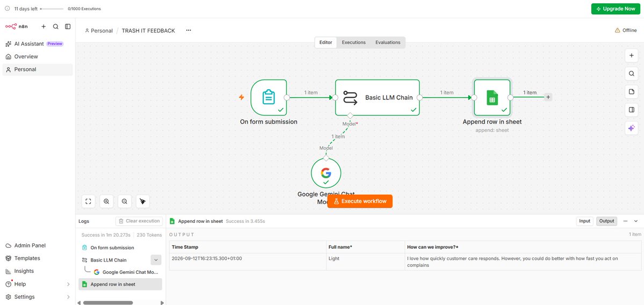Switch to the Executions tab
Screen dimensions: 644x305
[353, 42]
